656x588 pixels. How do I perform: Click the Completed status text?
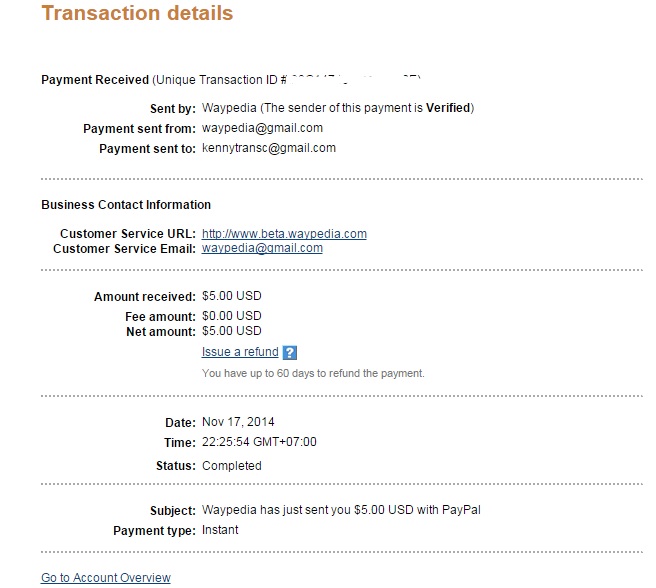232,466
